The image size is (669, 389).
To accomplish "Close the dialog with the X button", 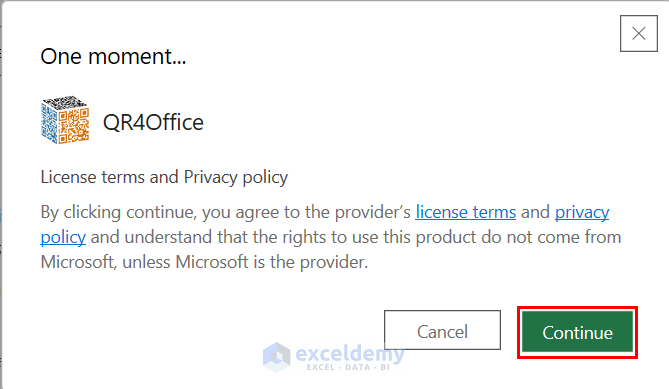I will tap(639, 34).
